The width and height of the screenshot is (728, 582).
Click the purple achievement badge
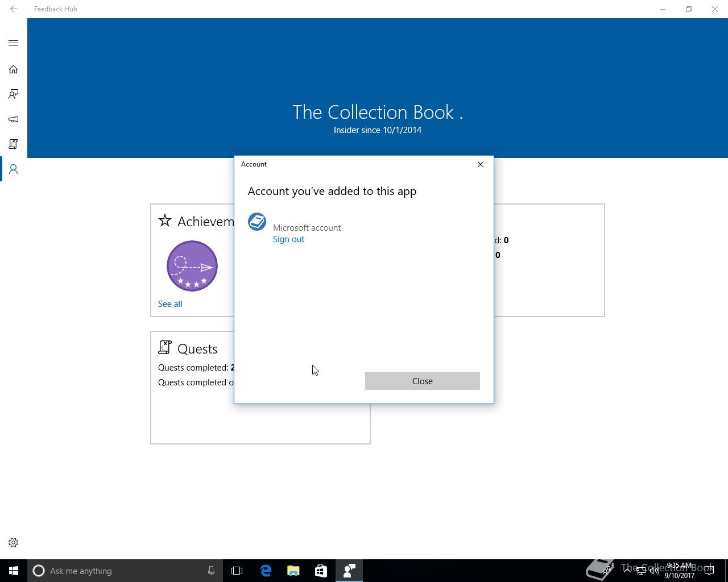(x=192, y=266)
